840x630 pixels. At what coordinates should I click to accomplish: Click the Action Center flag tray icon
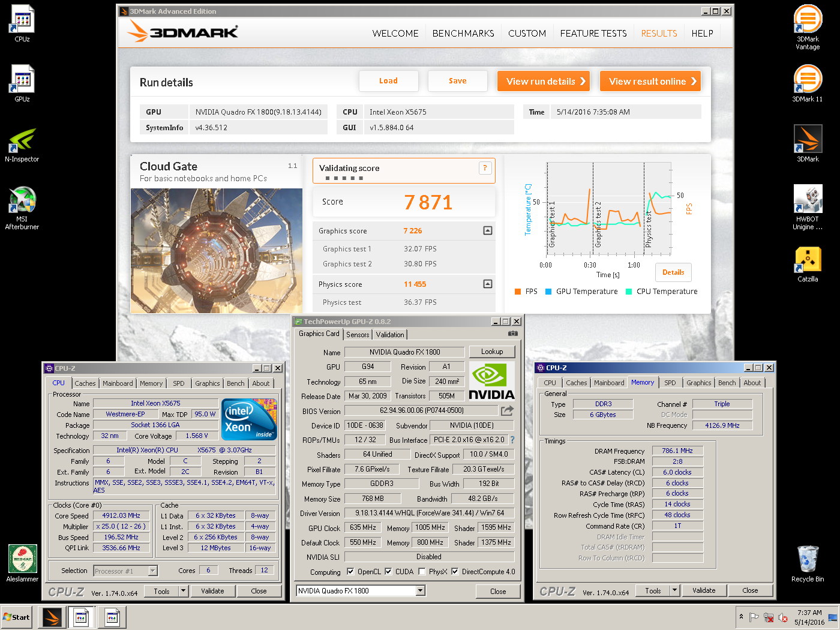pyautogui.click(x=754, y=617)
